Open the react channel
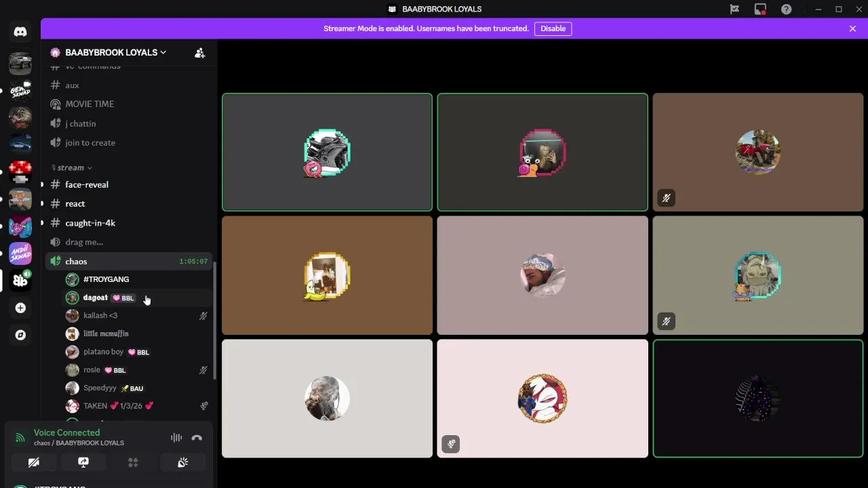The width and height of the screenshot is (868, 488). pos(129,204)
